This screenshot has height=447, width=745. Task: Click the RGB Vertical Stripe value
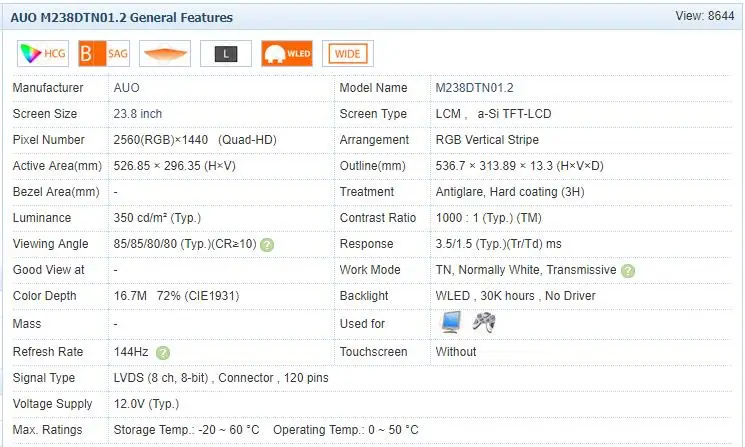click(x=487, y=140)
